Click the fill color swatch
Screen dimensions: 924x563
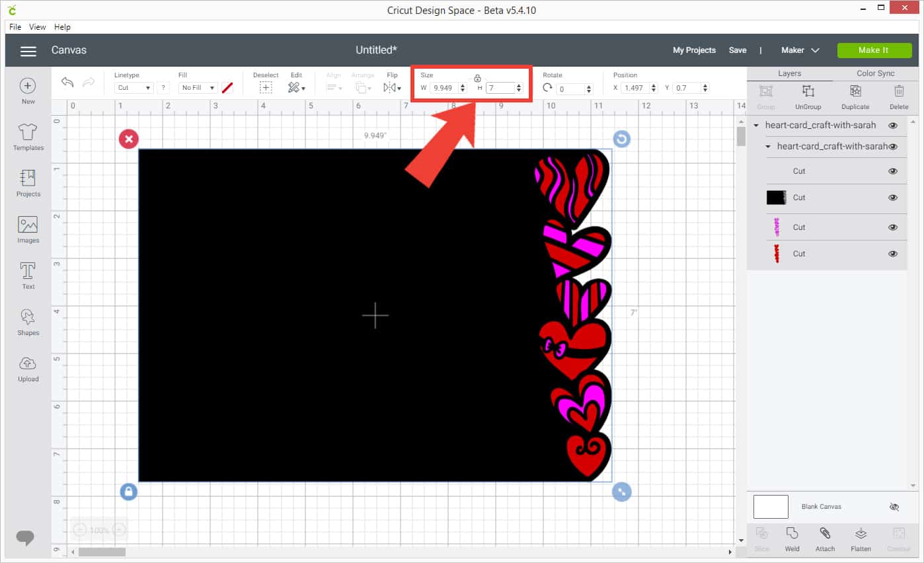pos(227,88)
